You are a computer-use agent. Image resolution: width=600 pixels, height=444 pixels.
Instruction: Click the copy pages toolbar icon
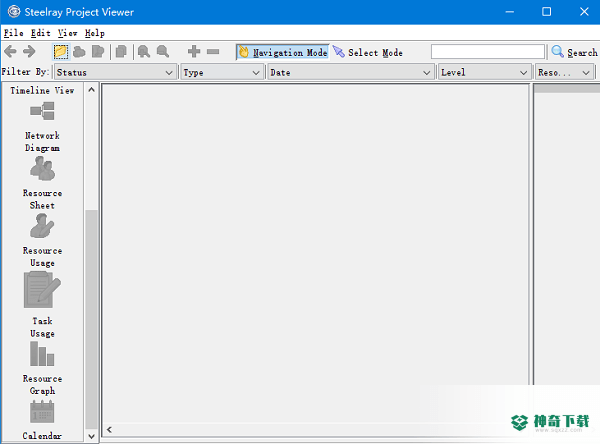pos(121,52)
